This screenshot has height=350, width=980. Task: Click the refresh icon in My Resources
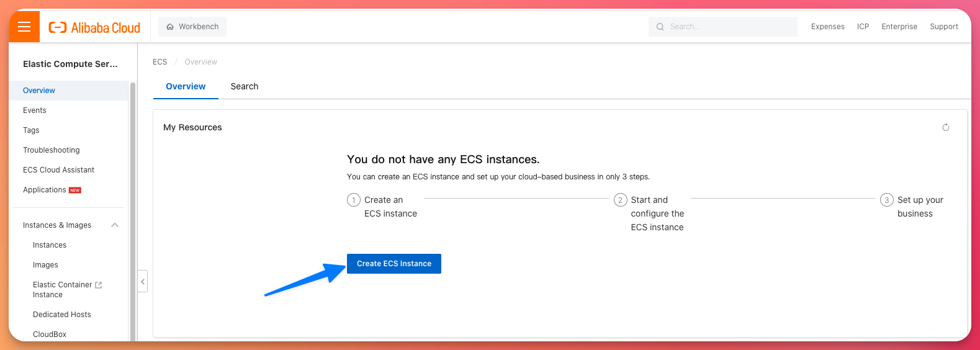click(x=946, y=127)
